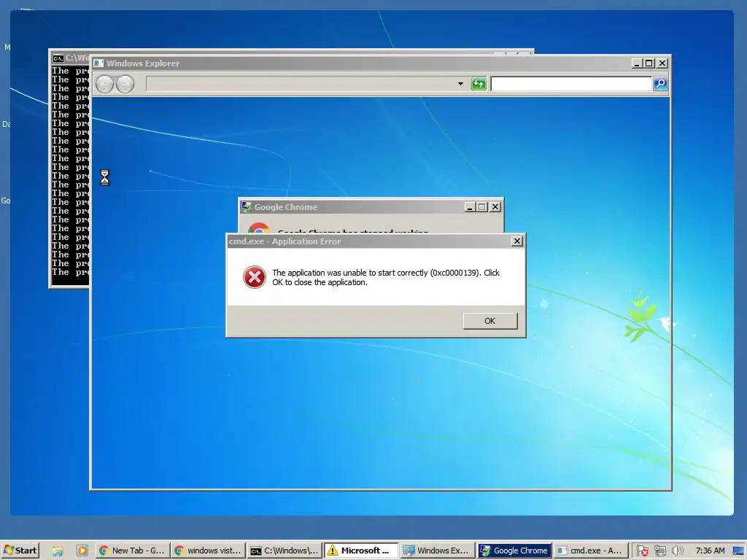This screenshot has height=560, width=747.
Task: Click the network tray icon
Action: 659,551
